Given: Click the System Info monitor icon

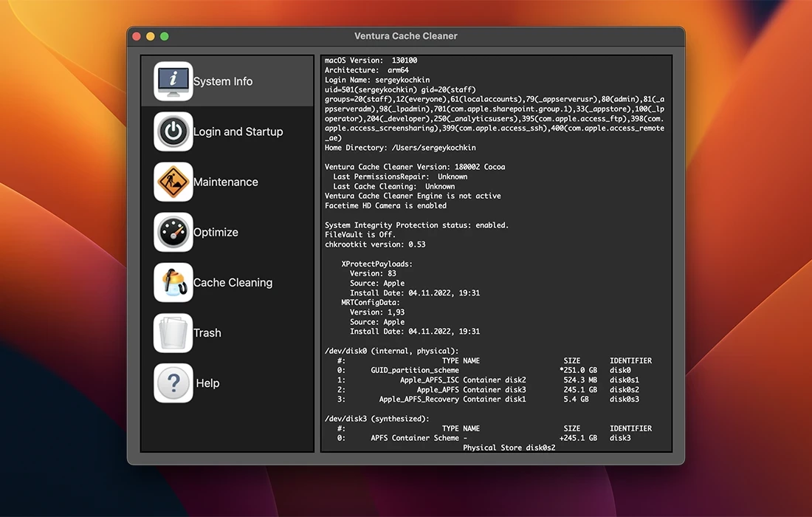Looking at the screenshot, I should click(x=173, y=81).
